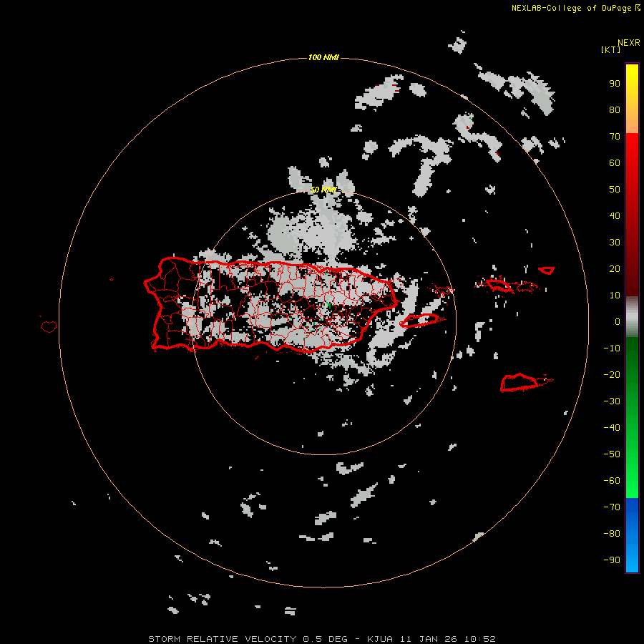This screenshot has width=644, height=644.
Task: Click the -20 knot colorbar label
Action: click(612, 375)
